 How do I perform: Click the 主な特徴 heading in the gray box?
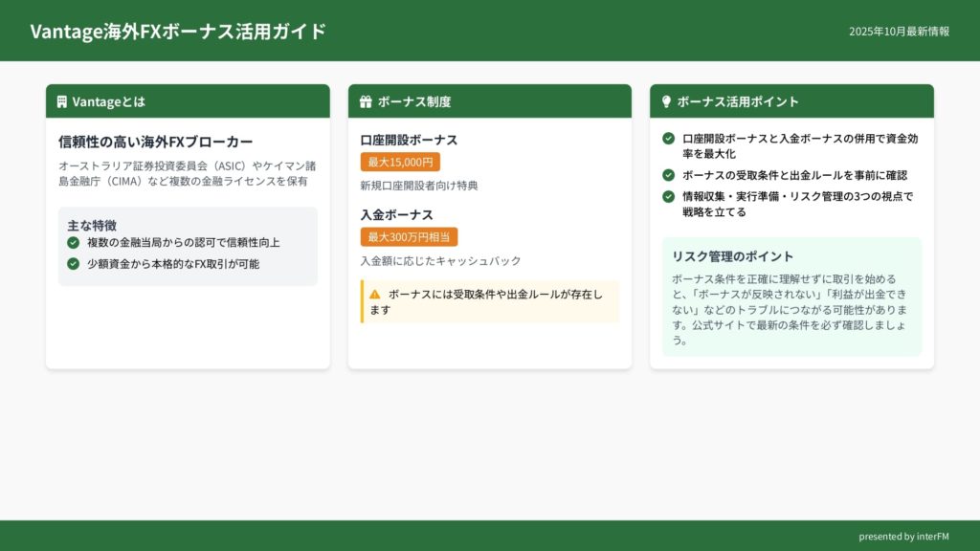pos(92,226)
